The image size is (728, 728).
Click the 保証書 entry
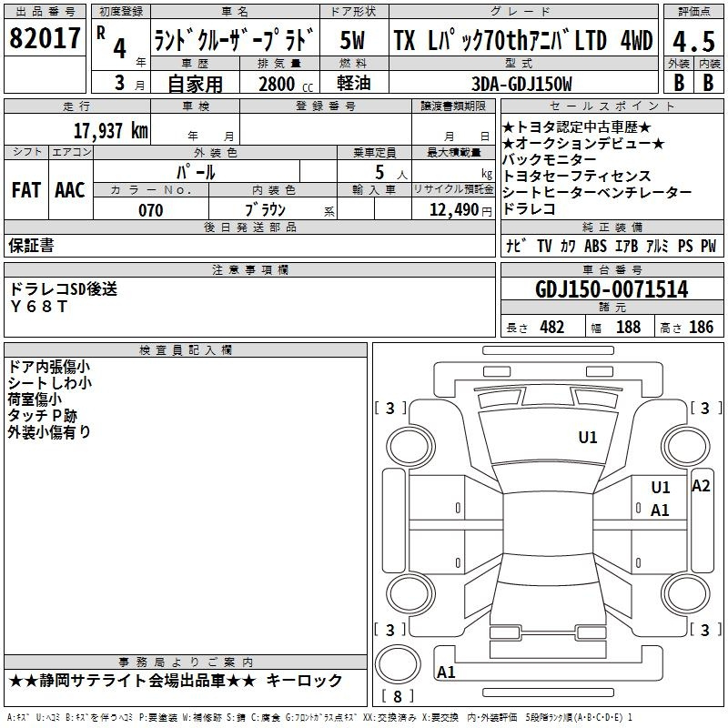coord(31,246)
